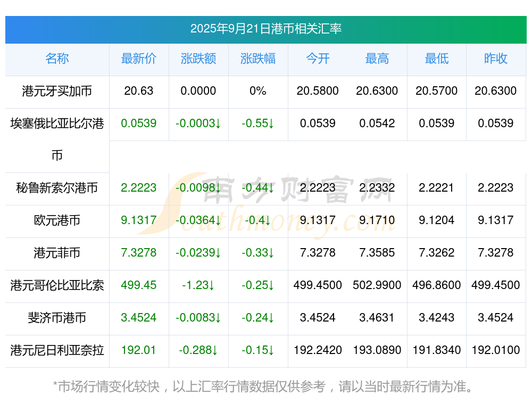Click the green latest price 7.3278
Viewport: 532px width, 403px height.
[x=139, y=252]
